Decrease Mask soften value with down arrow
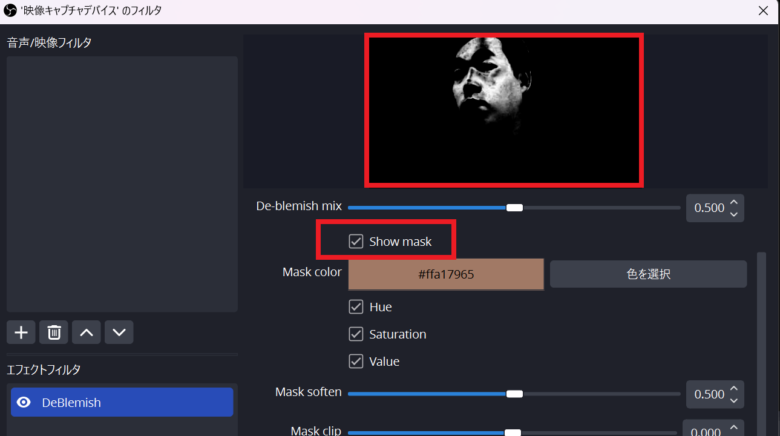Screen dimensions: 780x436 pos(734,400)
